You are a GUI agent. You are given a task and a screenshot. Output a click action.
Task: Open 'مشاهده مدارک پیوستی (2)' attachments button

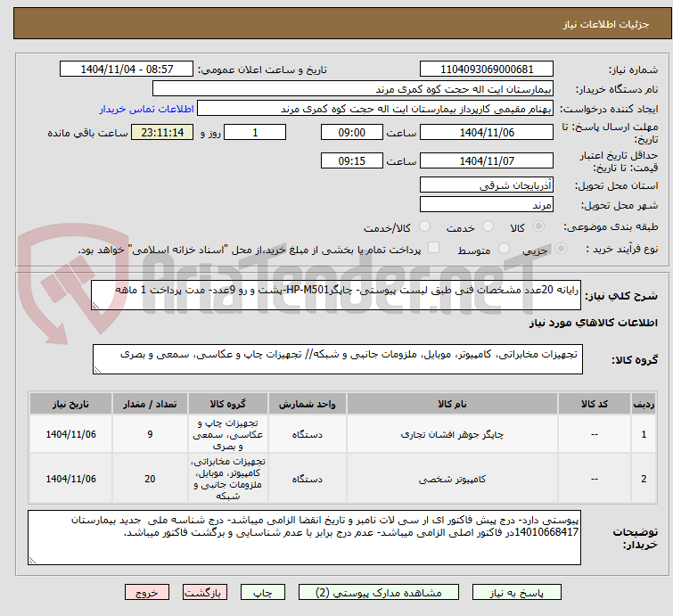(379, 593)
